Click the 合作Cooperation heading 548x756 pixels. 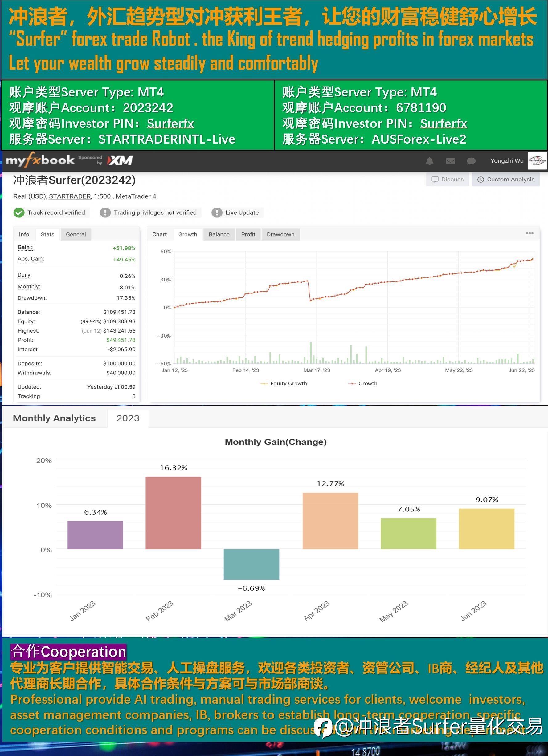[x=68, y=652]
